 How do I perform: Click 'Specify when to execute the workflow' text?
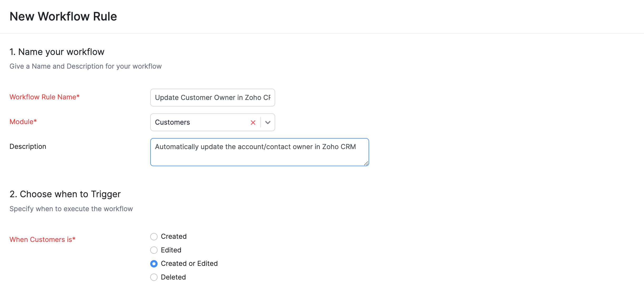coord(71,209)
